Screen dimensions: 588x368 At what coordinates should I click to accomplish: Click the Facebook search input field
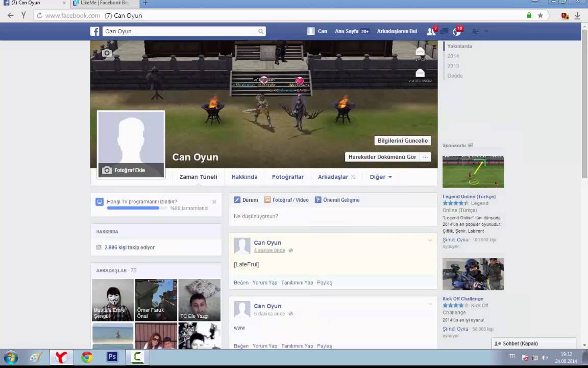click(180, 32)
